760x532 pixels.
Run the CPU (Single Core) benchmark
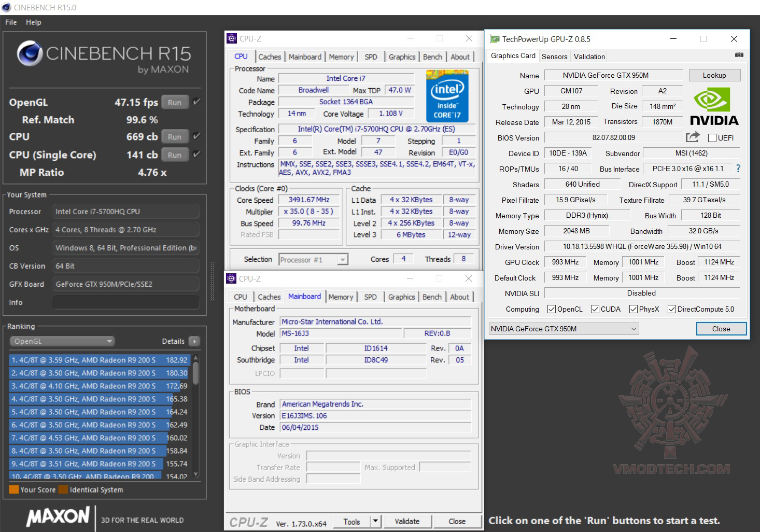[x=175, y=155]
